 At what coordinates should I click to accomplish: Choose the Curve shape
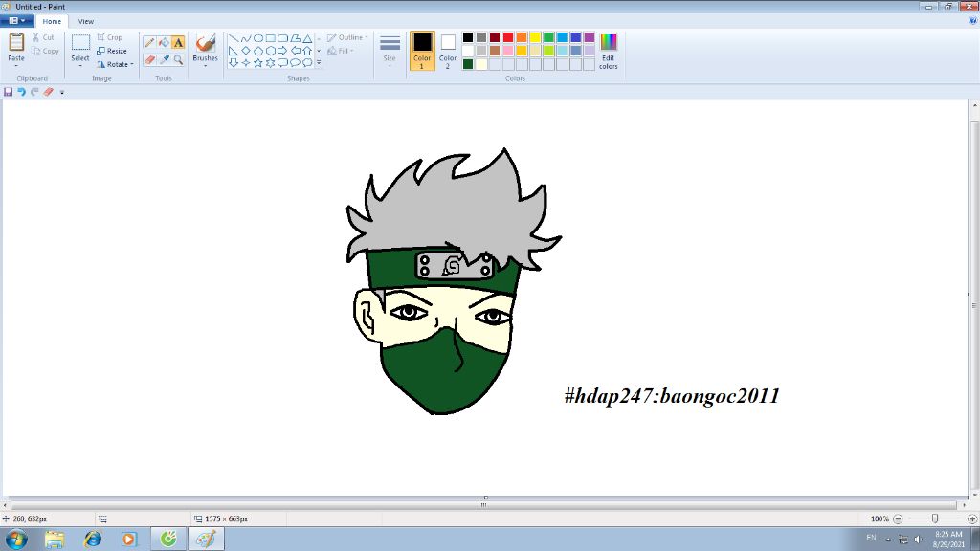click(246, 38)
